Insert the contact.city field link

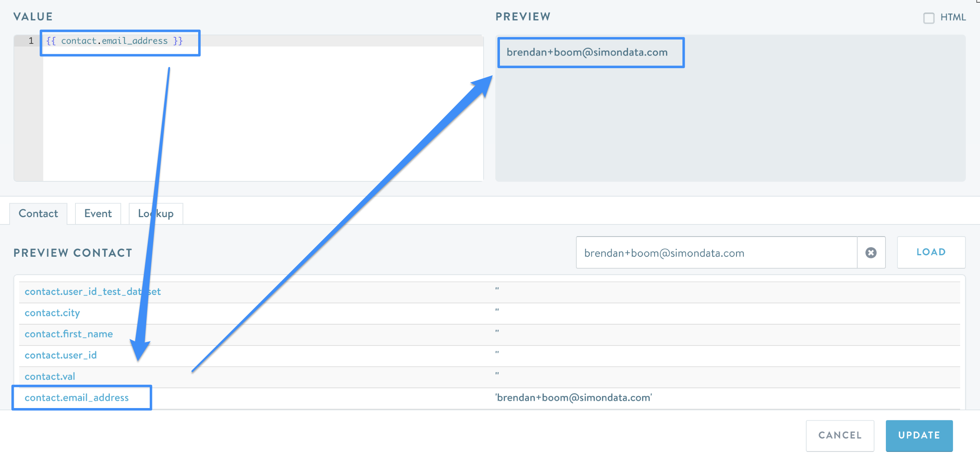pyautogui.click(x=52, y=313)
